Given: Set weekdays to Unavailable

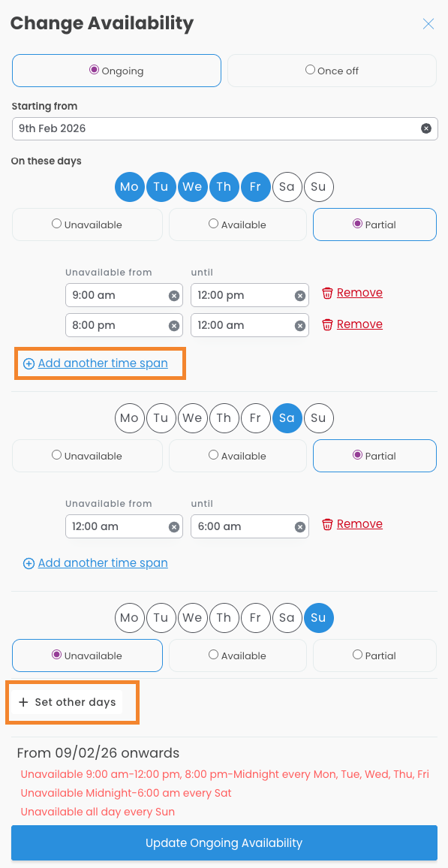Looking at the screenshot, I should pyautogui.click(x=87, y=225).
